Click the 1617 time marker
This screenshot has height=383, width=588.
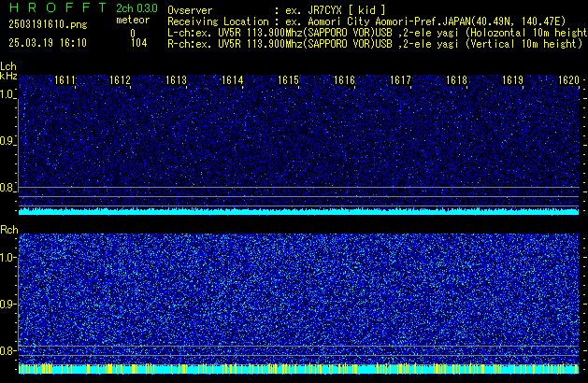click(x=400, y=80)
